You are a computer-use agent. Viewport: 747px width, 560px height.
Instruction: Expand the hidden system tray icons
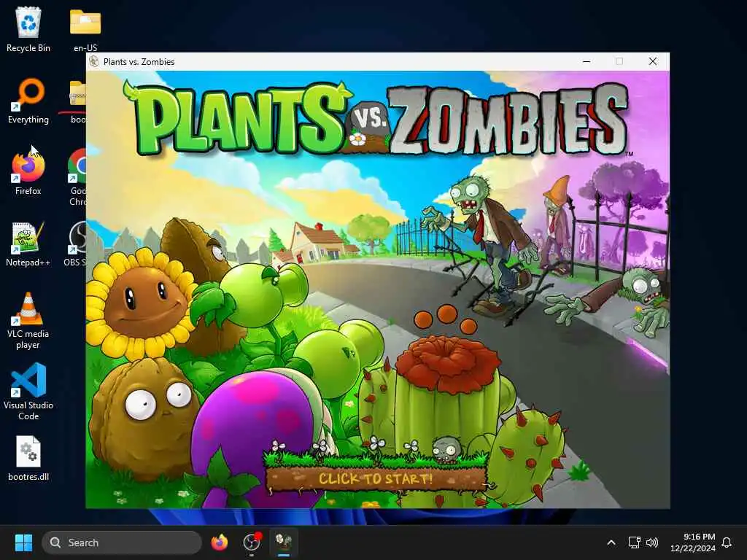click(x=611, y=542)
